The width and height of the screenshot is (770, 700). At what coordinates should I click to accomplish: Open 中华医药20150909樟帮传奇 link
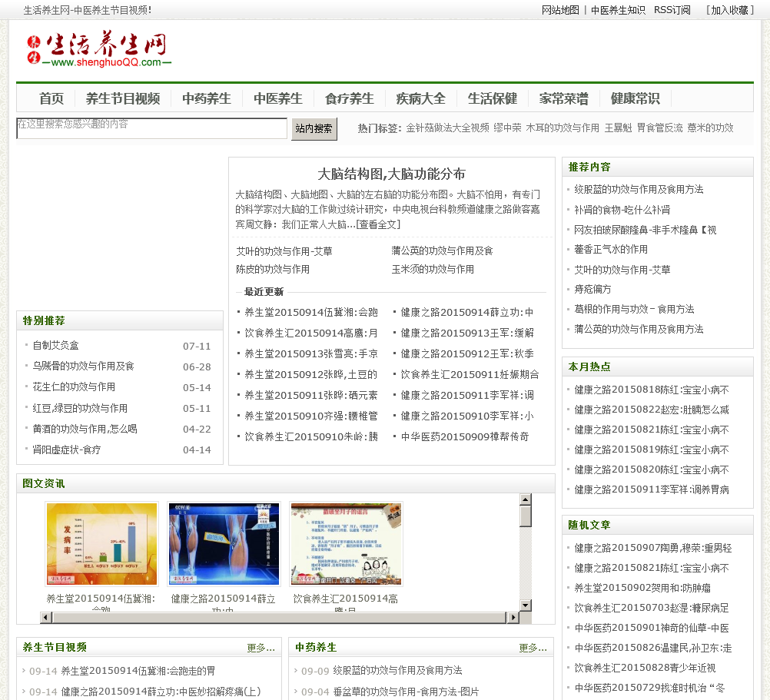tap(465, 437)
